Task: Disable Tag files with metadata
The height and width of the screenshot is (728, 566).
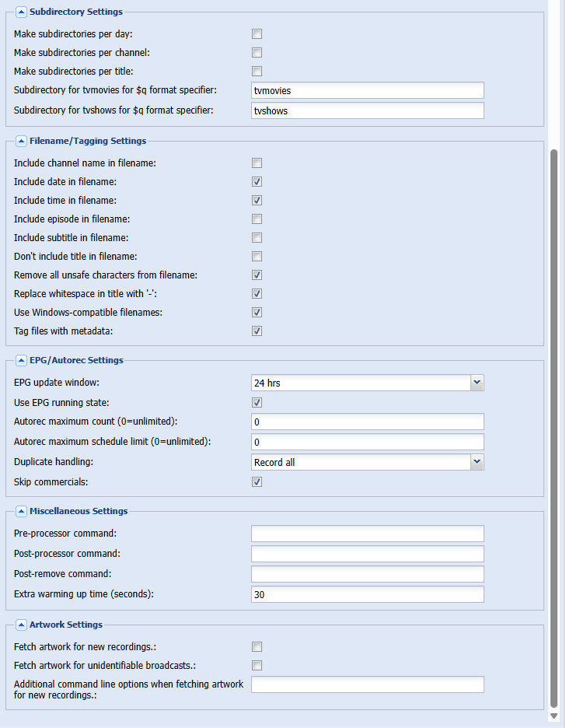Action: (x=257, y=331)
